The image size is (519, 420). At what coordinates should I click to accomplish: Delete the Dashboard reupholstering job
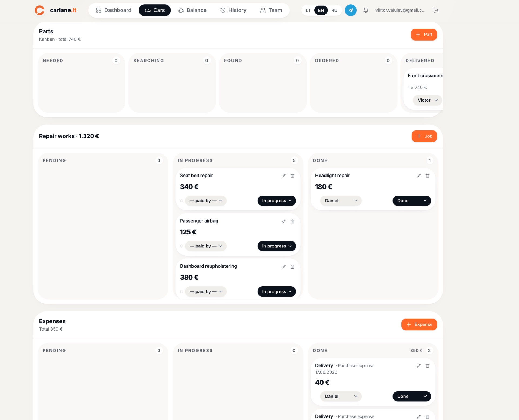click(292, 267)
